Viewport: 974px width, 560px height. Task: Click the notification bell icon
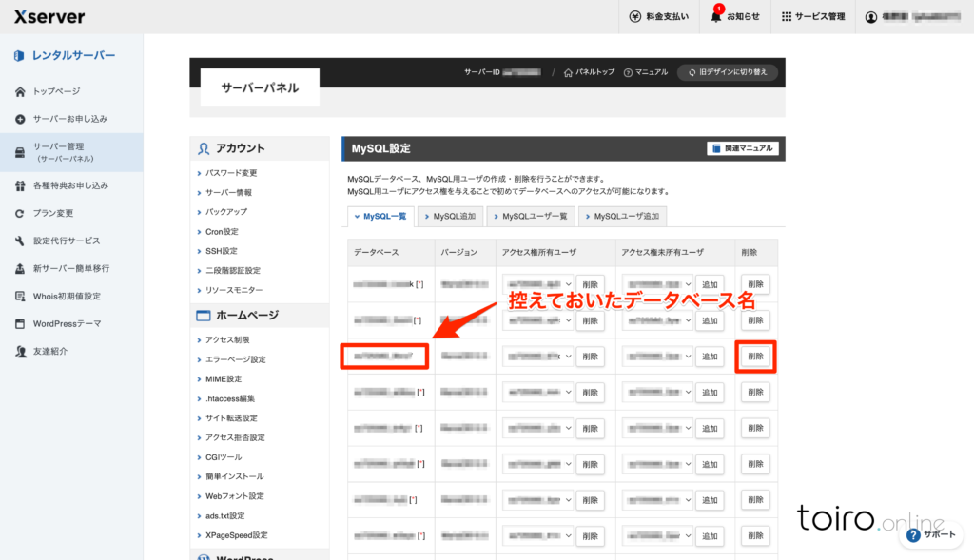click(x=717, y=16)
